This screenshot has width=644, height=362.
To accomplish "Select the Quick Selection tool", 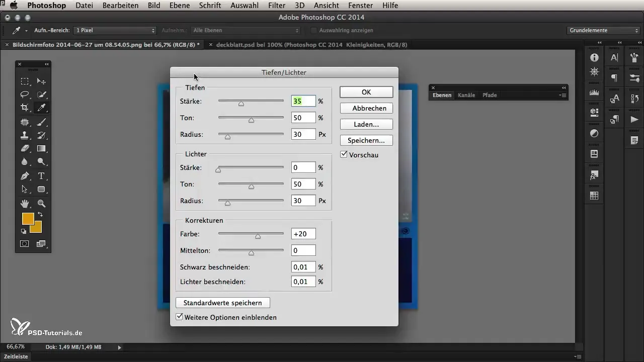I will 41,95.
